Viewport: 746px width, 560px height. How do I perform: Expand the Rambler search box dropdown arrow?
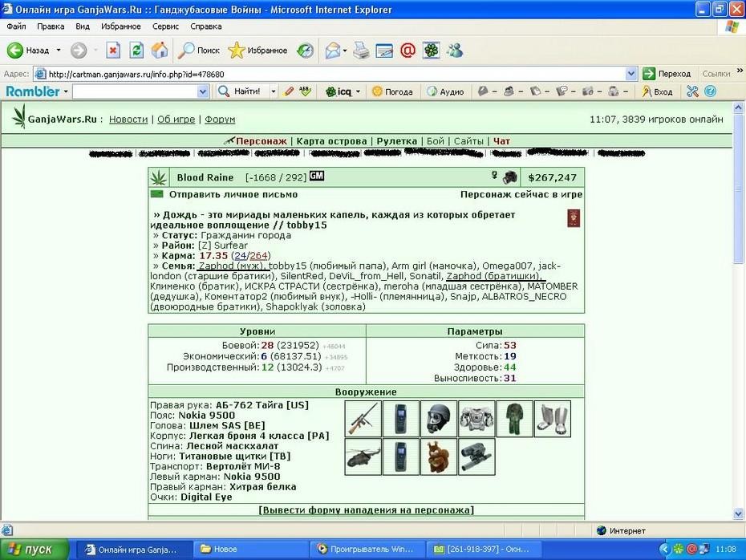pos(203,91)
